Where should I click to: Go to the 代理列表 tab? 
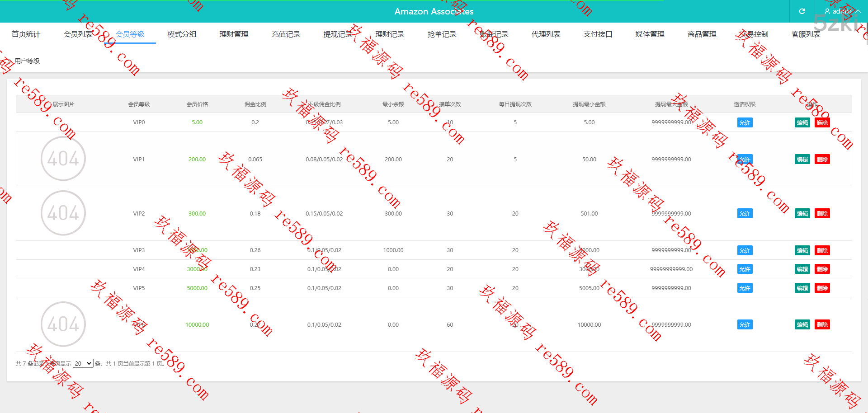pyautogui.click(x=546, y=34)
